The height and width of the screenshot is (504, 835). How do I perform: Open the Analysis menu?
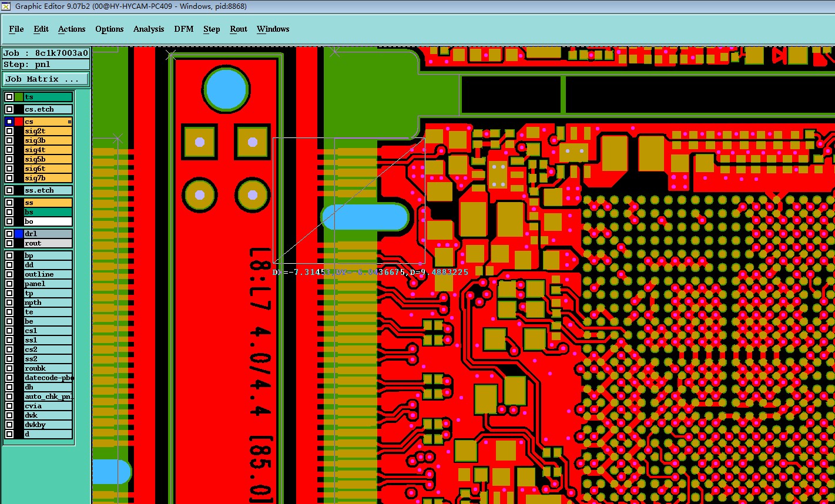(x=149, y=29)
